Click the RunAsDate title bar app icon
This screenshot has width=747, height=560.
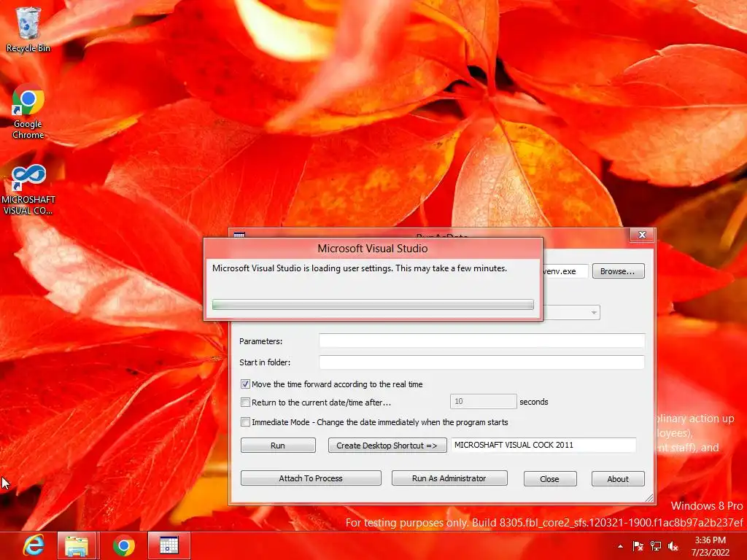click(x=239, y=234)
